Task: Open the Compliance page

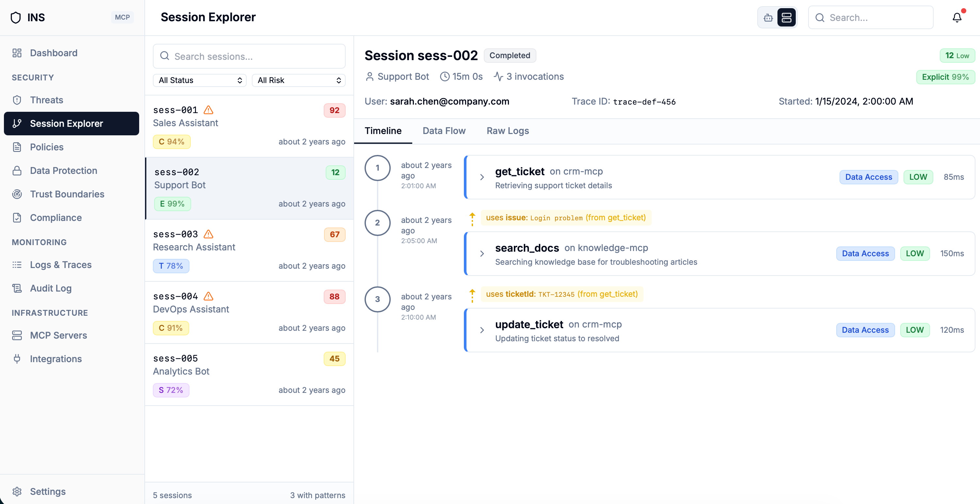Action: [x=72, y=218]
